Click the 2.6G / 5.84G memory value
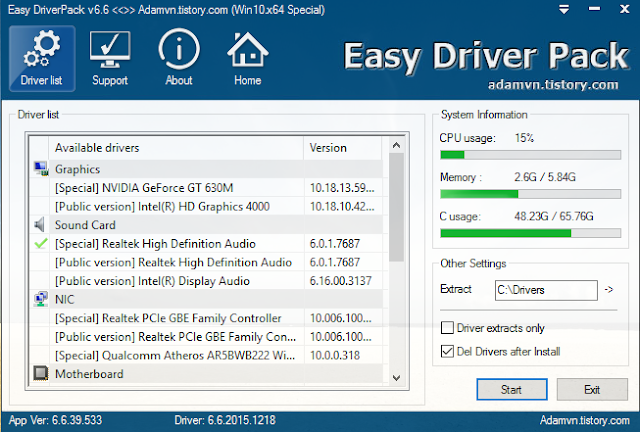This screenshot has width=640, height=432. point(545,177)
